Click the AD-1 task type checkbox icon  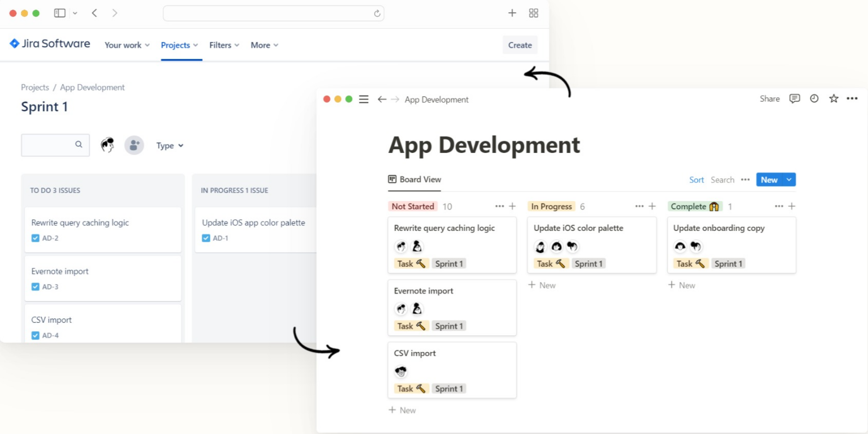click(206, 238)
